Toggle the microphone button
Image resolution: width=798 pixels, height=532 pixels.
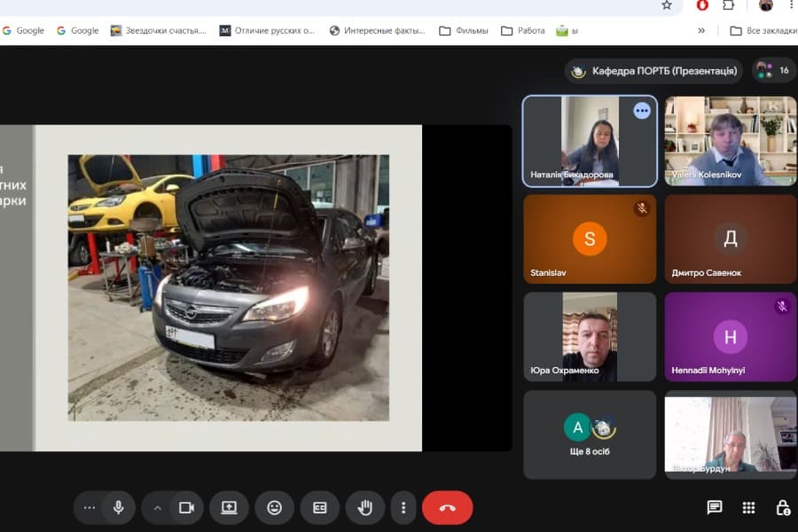click(x=119, y=507)
